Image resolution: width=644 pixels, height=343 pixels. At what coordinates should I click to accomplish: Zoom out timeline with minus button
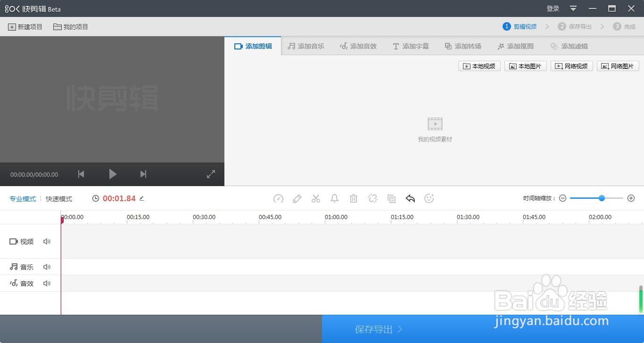point(562,198)
